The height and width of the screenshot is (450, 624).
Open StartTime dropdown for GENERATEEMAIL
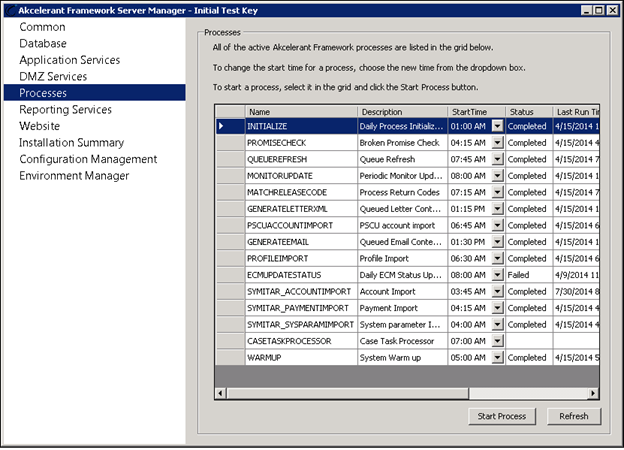point(497,242)
